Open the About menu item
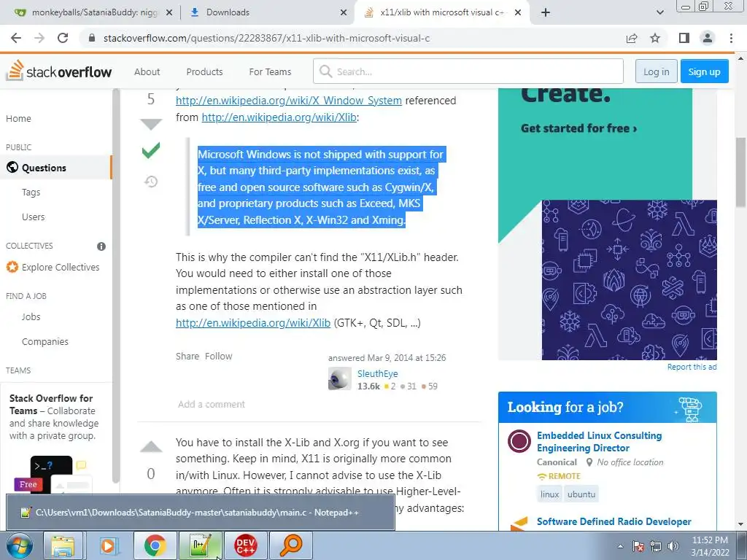Image resolution: width=747 pixels, height=560 pixels. [x=147, y=72]
